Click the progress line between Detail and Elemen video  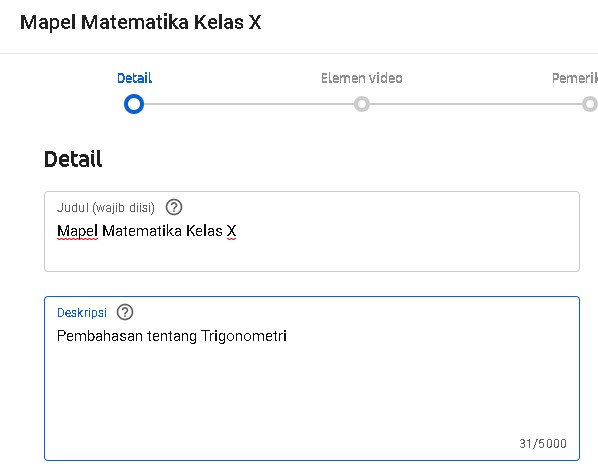[x=249, y=104]
